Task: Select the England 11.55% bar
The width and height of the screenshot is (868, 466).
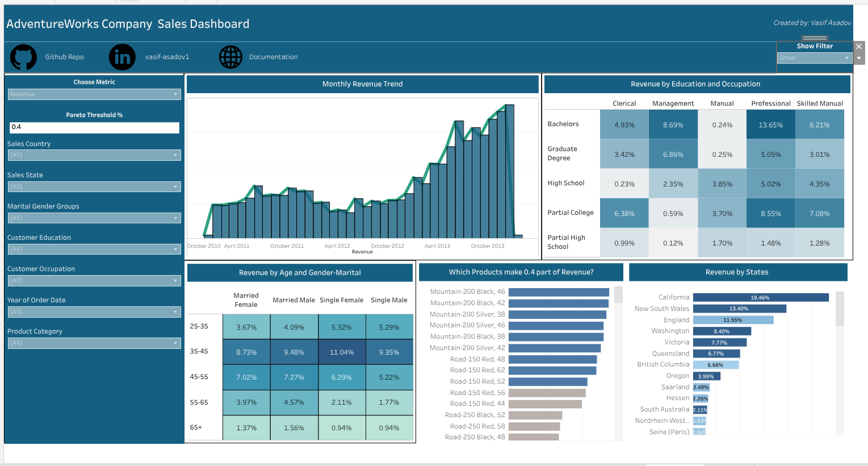Action: pyautogui.click(x=733, y=320)
